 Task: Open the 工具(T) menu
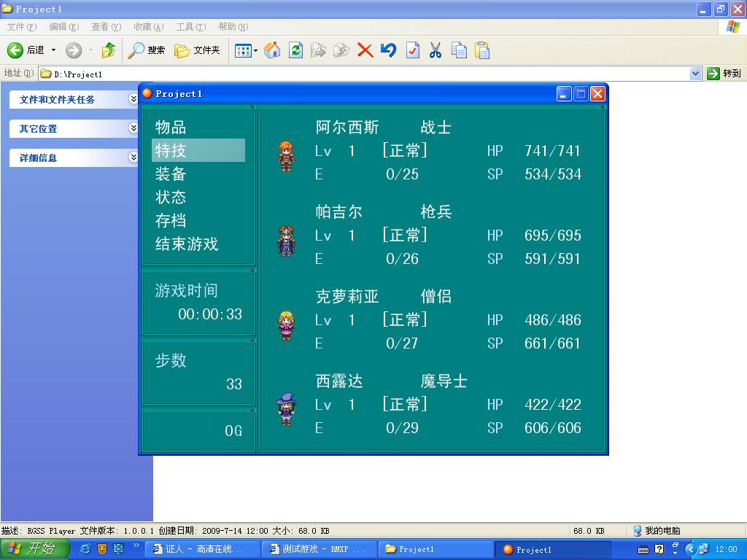point(191,27)
